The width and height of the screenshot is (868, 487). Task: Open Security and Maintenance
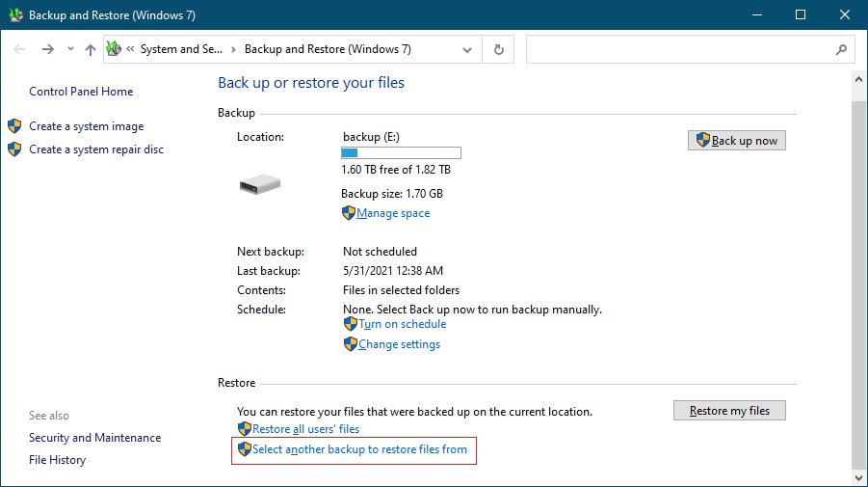coord(94,438)
